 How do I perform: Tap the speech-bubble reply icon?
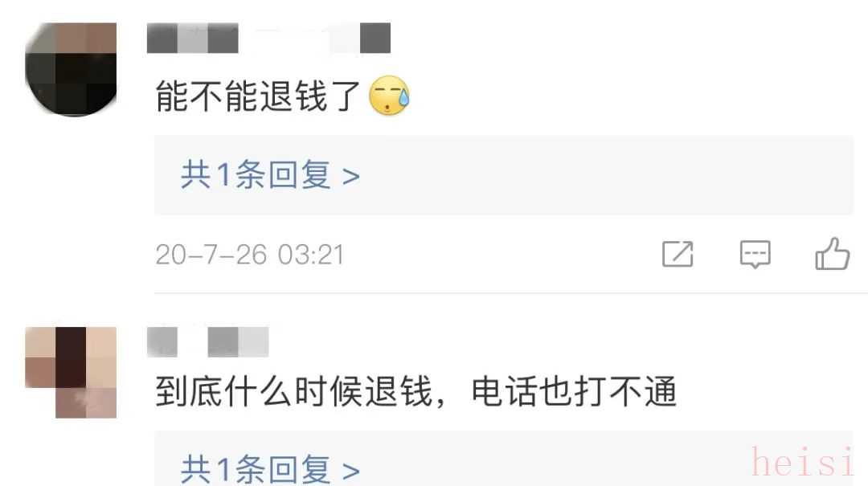(755, 254)
